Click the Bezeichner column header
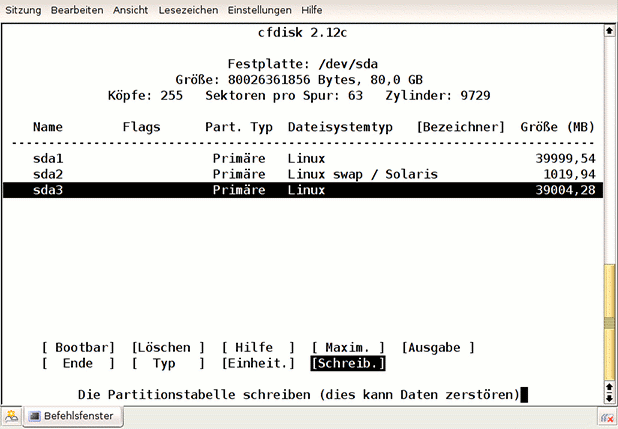The height and width of the screenshot is (429, 618). tap(460, 127)
